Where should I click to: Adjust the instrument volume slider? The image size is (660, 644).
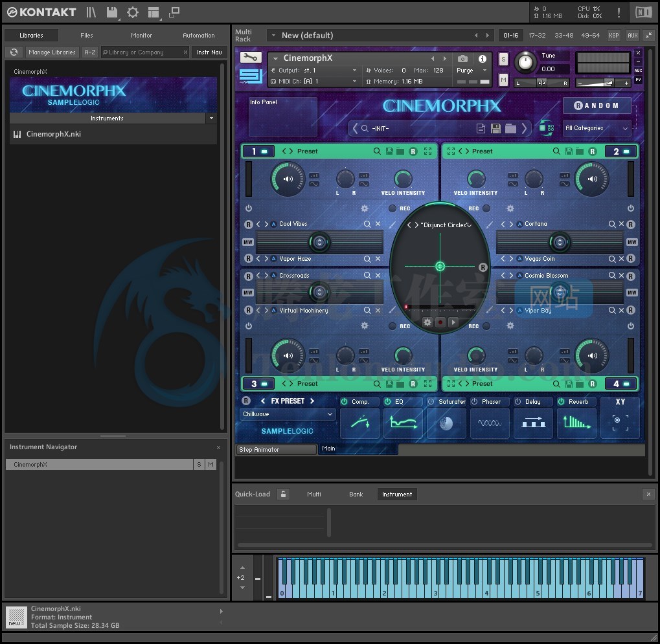pos(603,83)
